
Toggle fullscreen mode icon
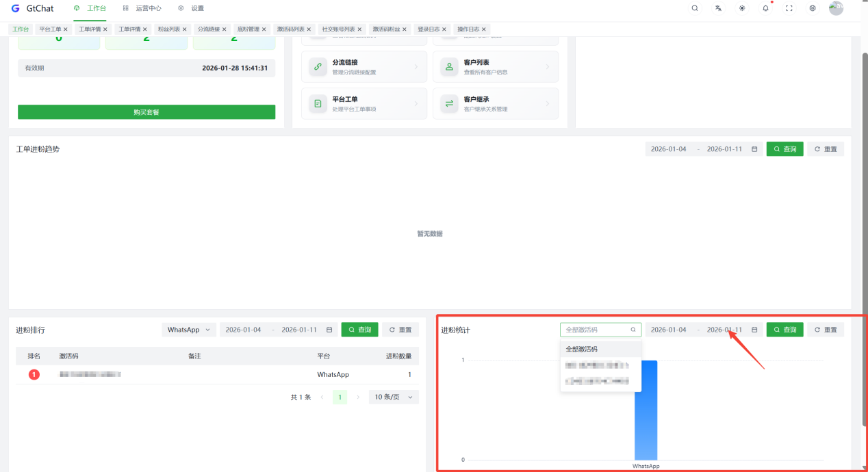[x=789, y=8]
